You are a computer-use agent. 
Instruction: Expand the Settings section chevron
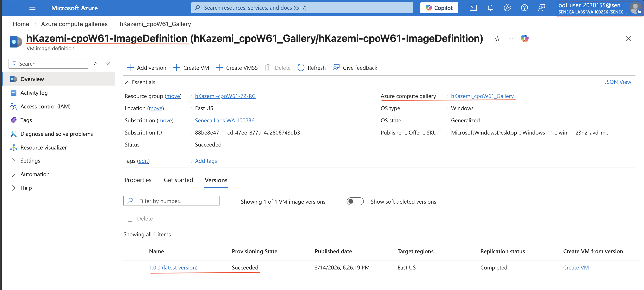point(14,161)
